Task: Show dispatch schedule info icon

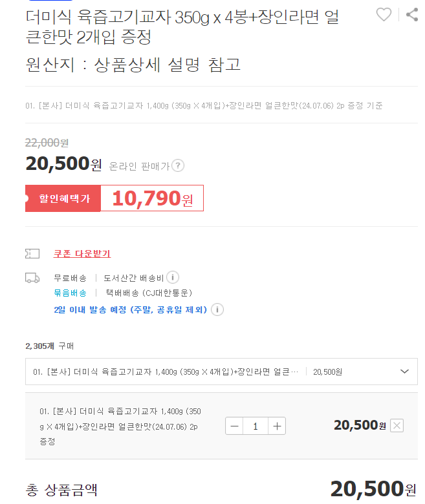Action: (217, 310)
